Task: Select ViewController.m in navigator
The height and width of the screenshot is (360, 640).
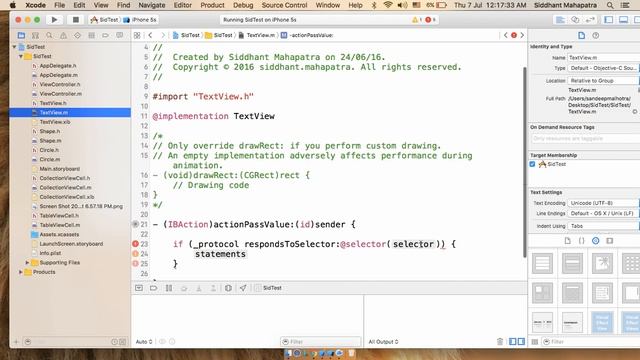Action: click(x=60, y=94)
